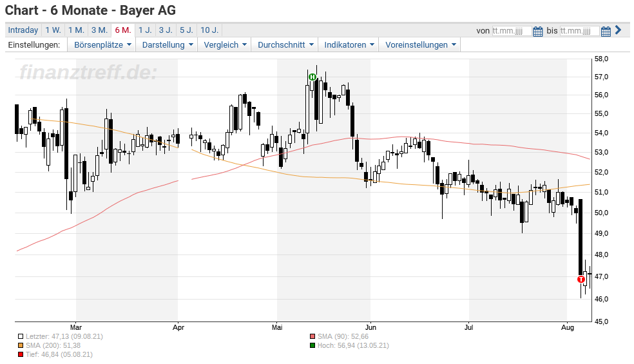The image size is (634, 364).
Task: Click the green Hoch legend swatch
Action: [312, 345]
